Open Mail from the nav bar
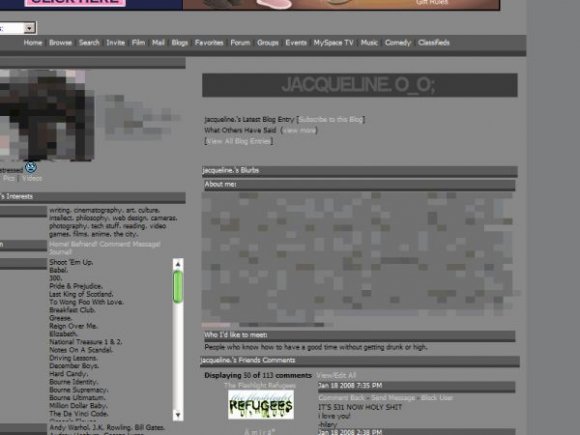The image size is (580, 435). point(158,43)
